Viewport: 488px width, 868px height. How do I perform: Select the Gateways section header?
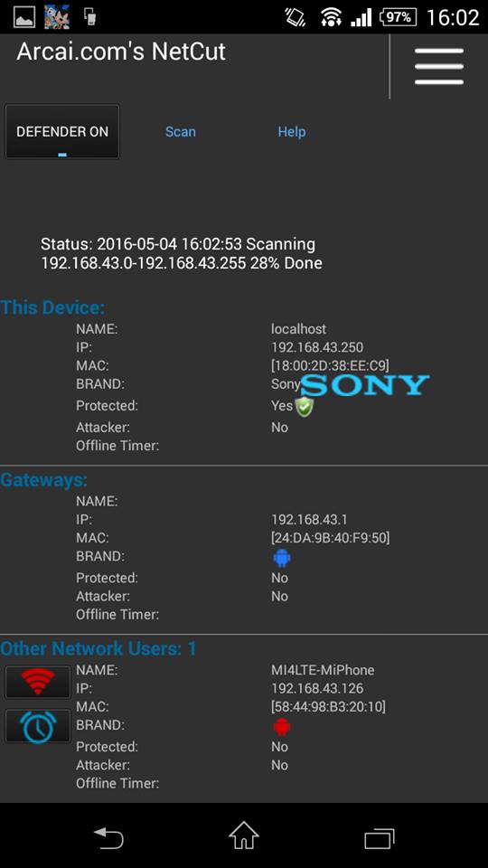click(43, 479)
